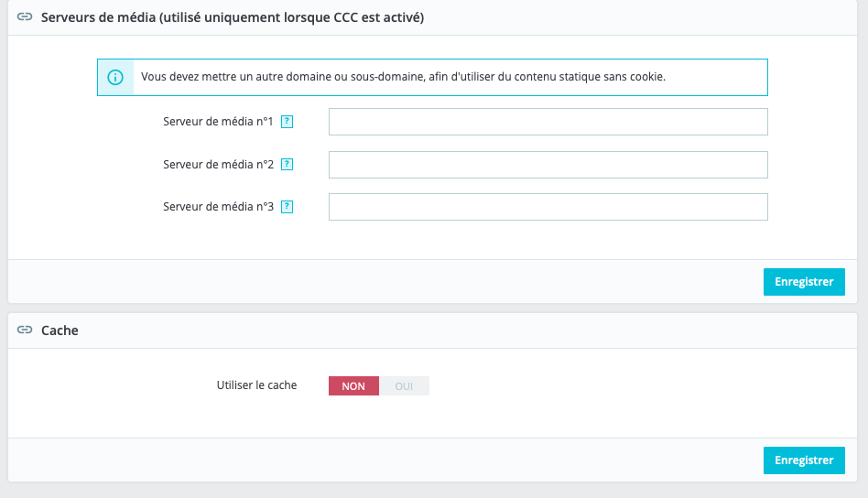
Task: Click the 'Serveur de média n°1' label
Action: click(x=218, y=122)
